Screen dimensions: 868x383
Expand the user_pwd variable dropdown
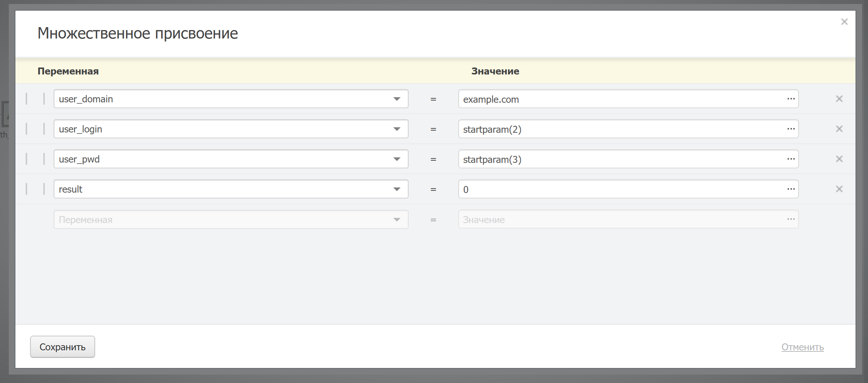pos(397,159)
